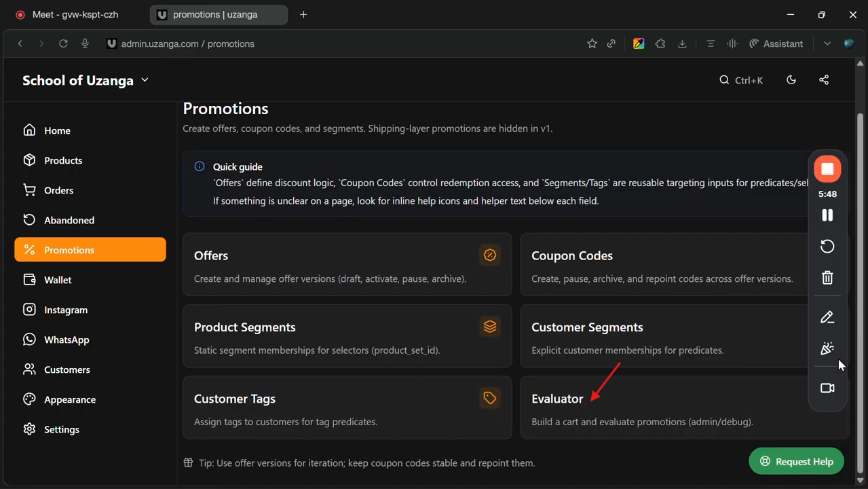Restart the recording with circular arrow
The width and height of the screenshot is (868, 489).
coord(827,247)
